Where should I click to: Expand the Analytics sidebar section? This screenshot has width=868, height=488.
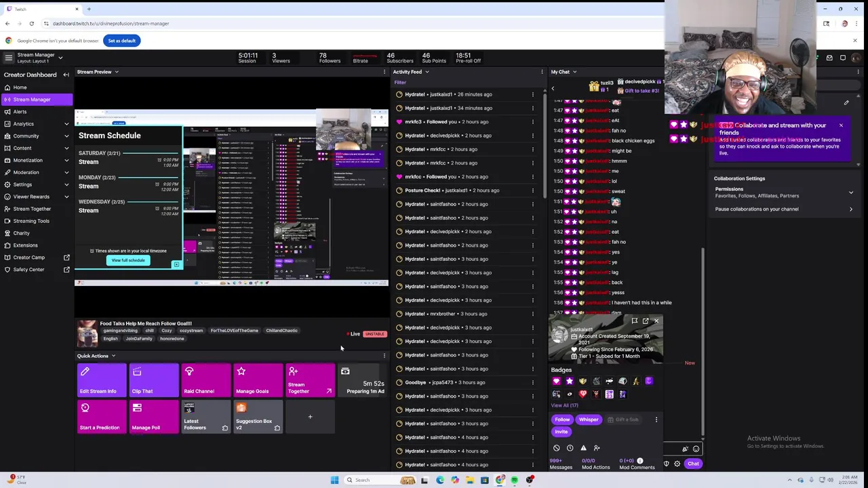click(x=66, y=124)
